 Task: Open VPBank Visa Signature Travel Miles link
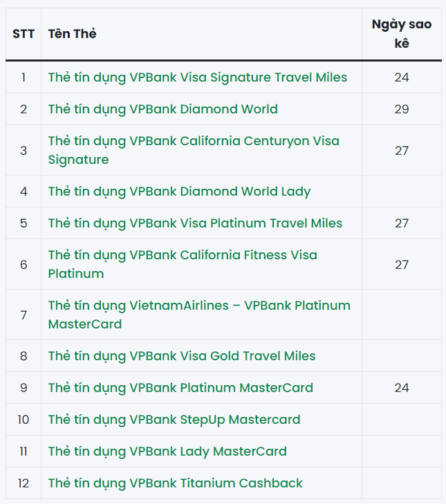pyautogui.click(x=198, y=77)
